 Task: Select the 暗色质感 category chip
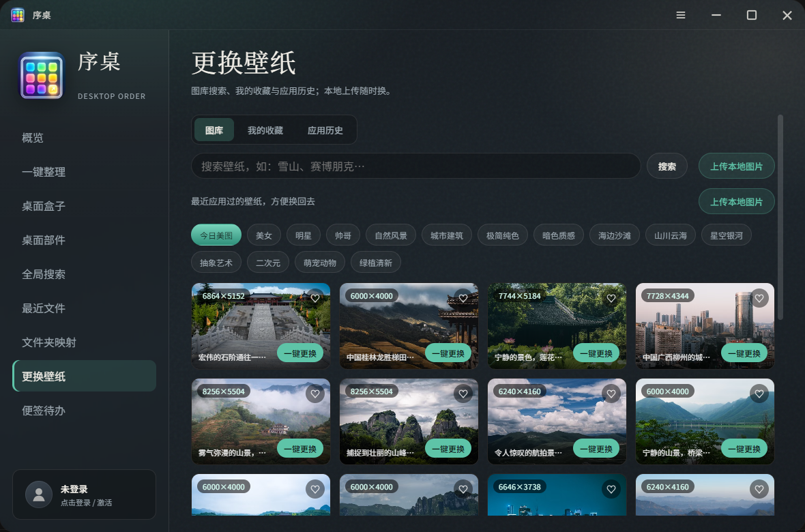[559, 235]
